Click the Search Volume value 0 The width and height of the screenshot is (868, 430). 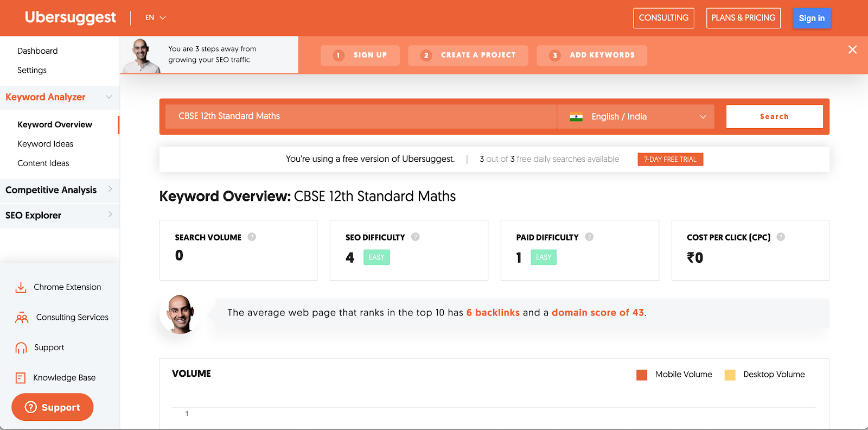click(179, 255)
